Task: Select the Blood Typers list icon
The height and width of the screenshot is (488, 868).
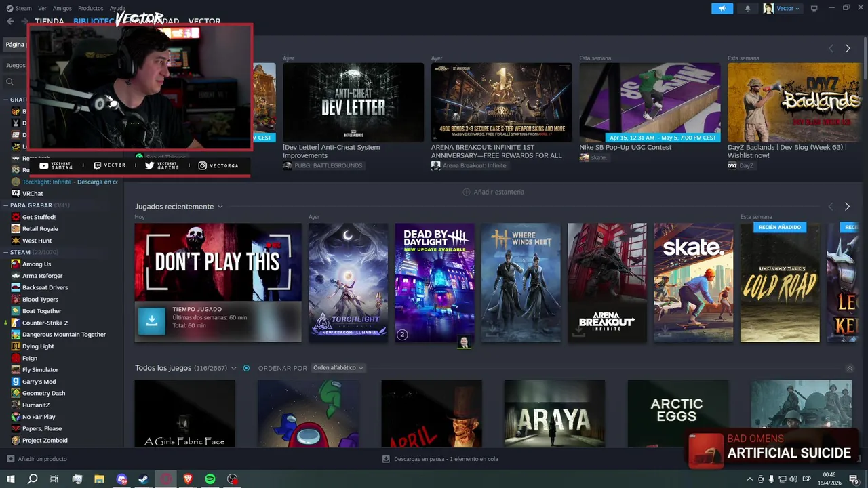Action: (x=16, y=300)
